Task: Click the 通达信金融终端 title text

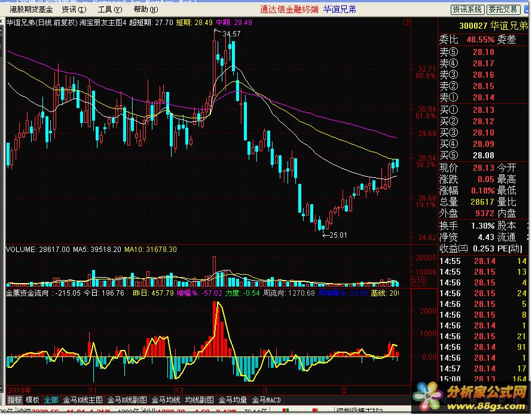Action: 289,10
